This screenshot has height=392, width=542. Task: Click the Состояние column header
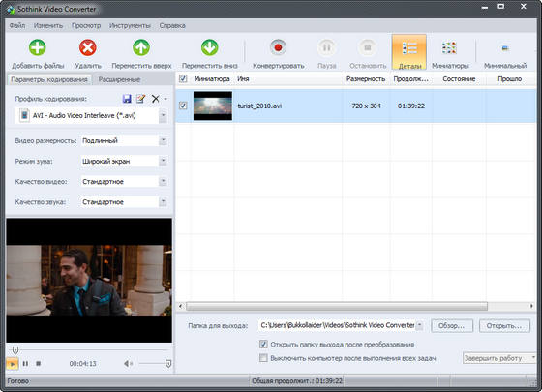click(x=459, y=78)
